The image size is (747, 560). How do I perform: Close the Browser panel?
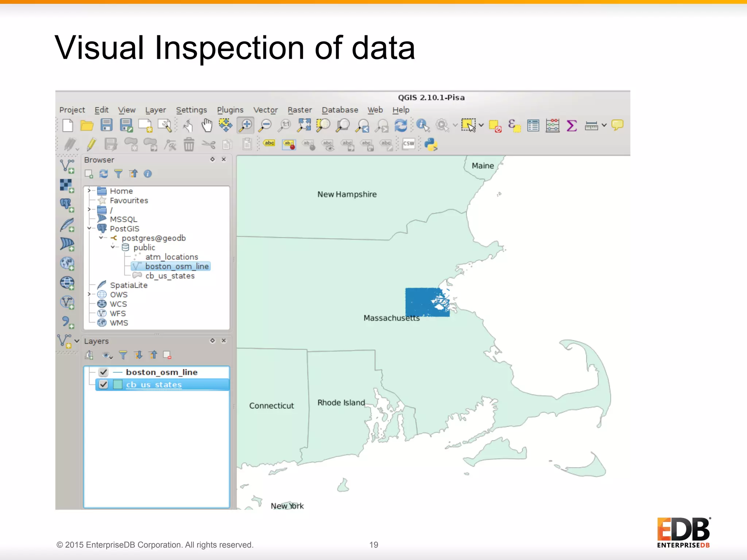[224, 159]
